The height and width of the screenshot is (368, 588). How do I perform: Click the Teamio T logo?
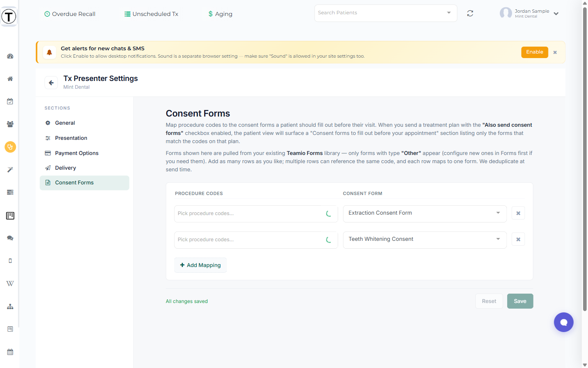click(x=9, y=16)
